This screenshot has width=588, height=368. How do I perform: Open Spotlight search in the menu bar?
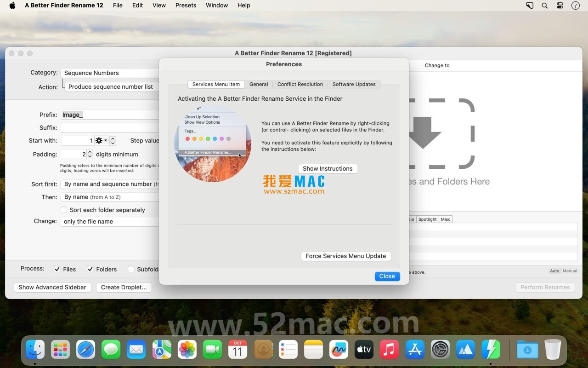point(544,6)
